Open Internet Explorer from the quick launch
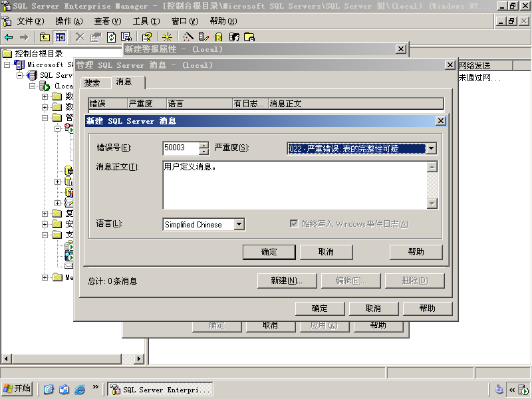Image resolution: width=532 pixels, height=399 pixels. pyautogui.click(x=80, y=389)
